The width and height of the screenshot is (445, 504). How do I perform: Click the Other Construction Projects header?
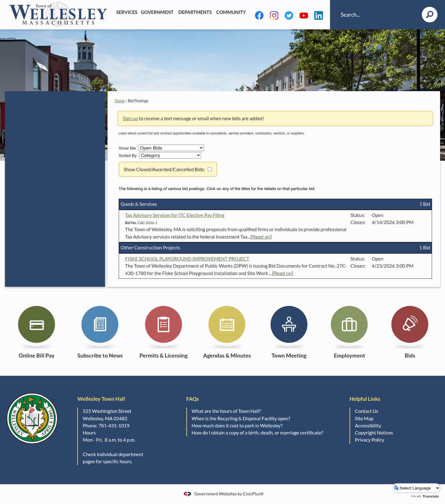tap(275, 248)
